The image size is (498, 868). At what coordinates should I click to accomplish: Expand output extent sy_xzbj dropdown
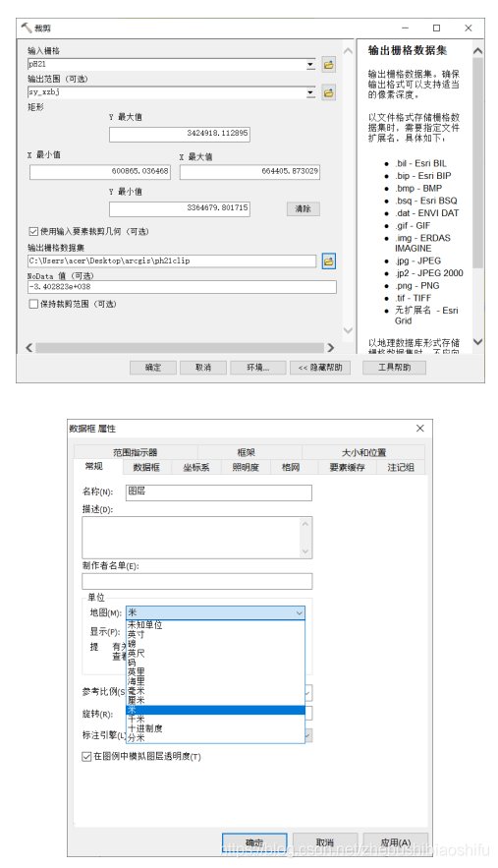pyautogui.click(x=310, y=92)
